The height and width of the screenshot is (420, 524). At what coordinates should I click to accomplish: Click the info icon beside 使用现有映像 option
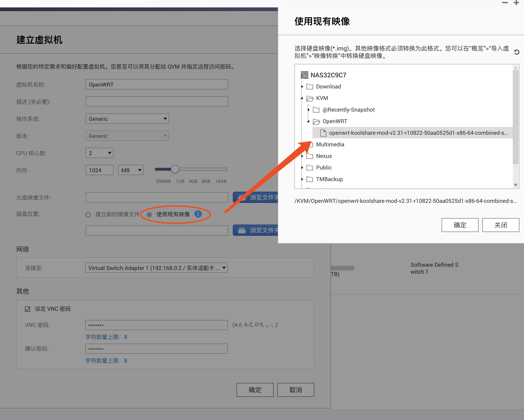(199, 214)
